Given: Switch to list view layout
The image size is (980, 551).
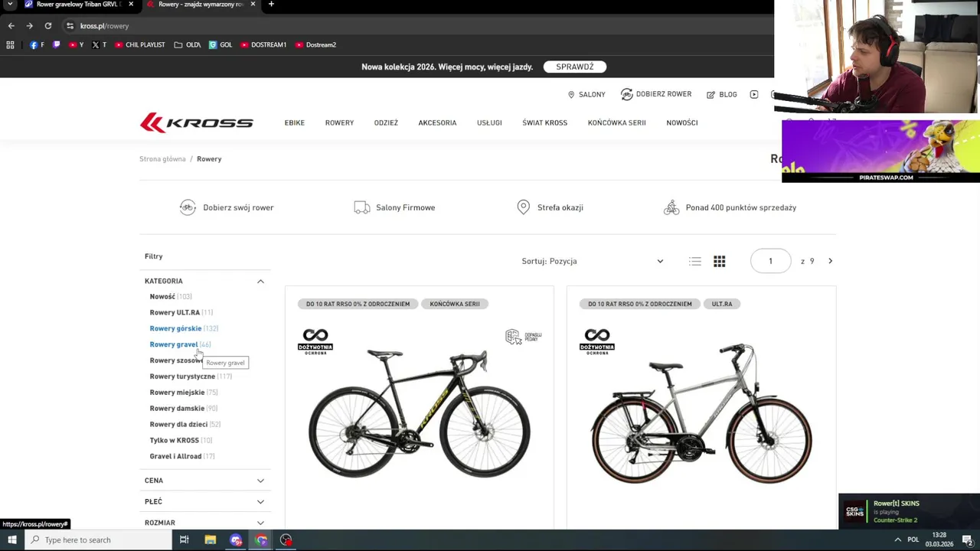Looking at the screenshot, I should click(x=695, y=262).
